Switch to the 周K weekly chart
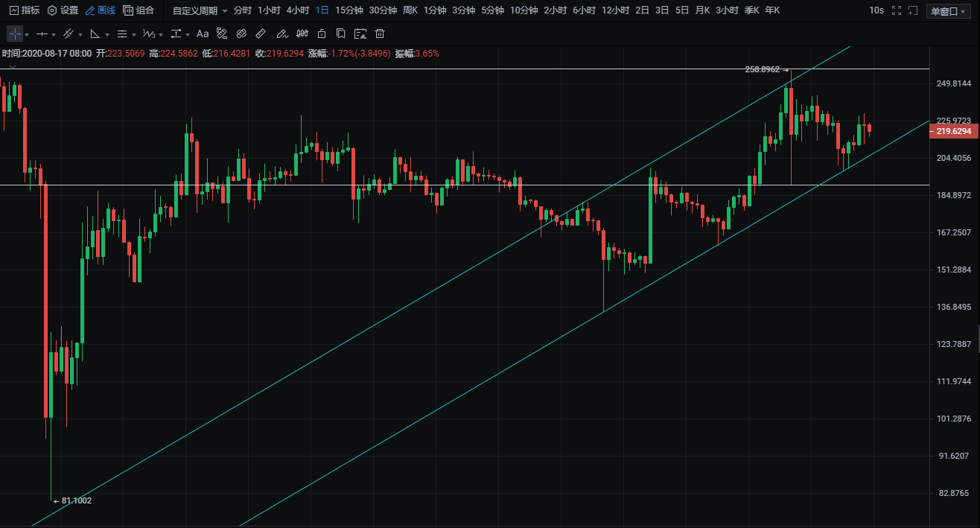This screenshot has width=980, height=528. tap(410, 10)
